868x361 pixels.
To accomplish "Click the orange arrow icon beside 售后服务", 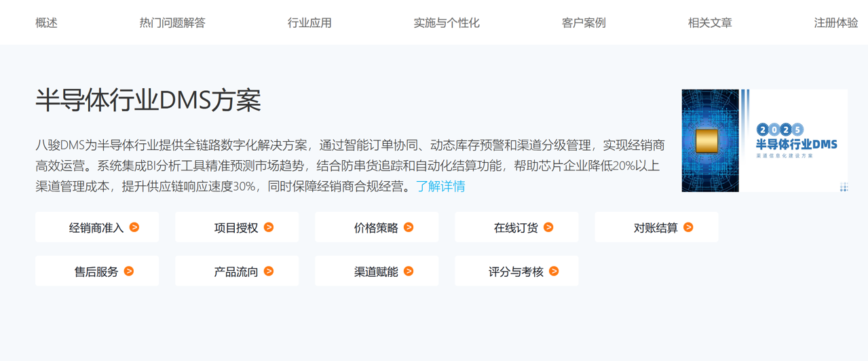I will [x=129, y=271].
